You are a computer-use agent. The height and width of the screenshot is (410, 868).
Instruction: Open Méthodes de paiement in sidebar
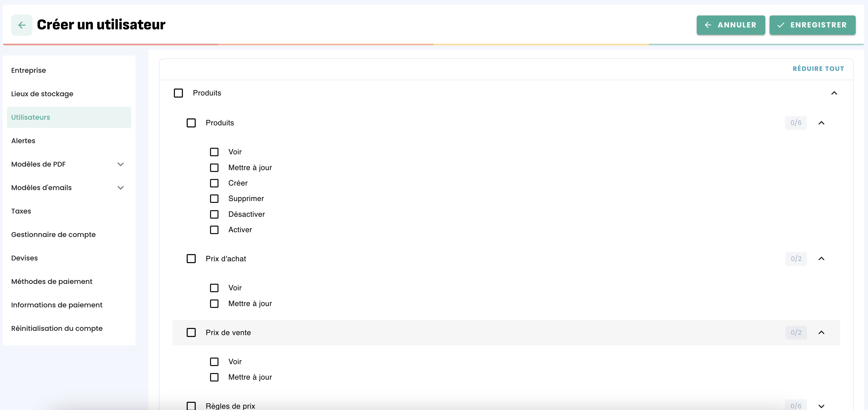pos(51,282)
